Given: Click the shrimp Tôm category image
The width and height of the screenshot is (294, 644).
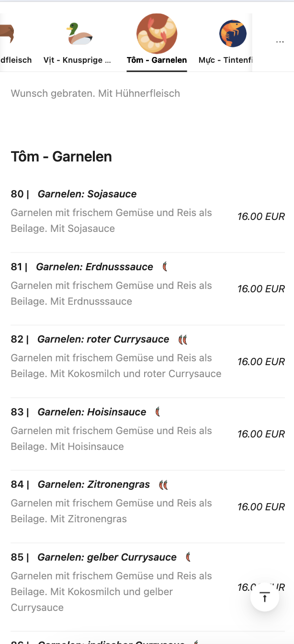Looking at the screenshot, I should [157, 34].
